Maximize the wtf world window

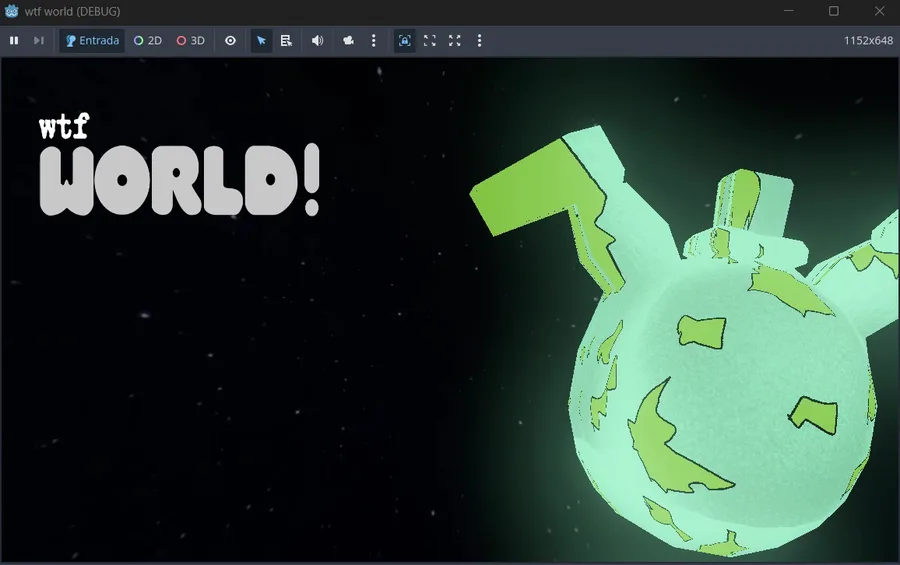pyautogui.click(x=833, y=11)
